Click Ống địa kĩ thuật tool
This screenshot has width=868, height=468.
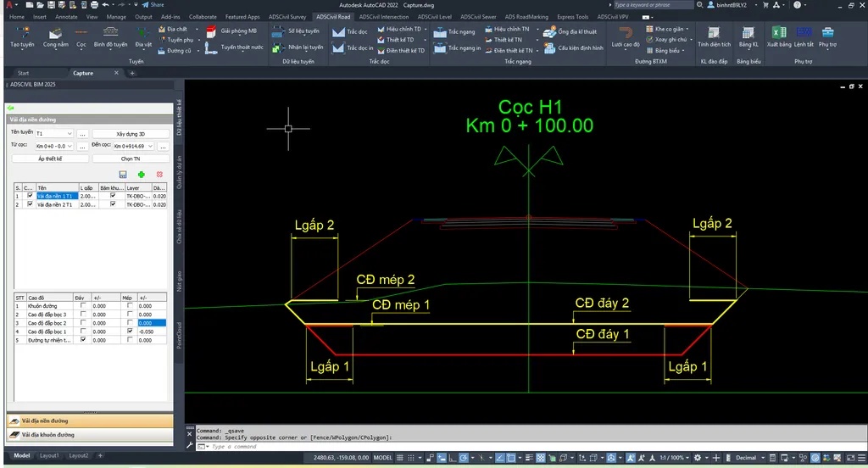point(570,32)
